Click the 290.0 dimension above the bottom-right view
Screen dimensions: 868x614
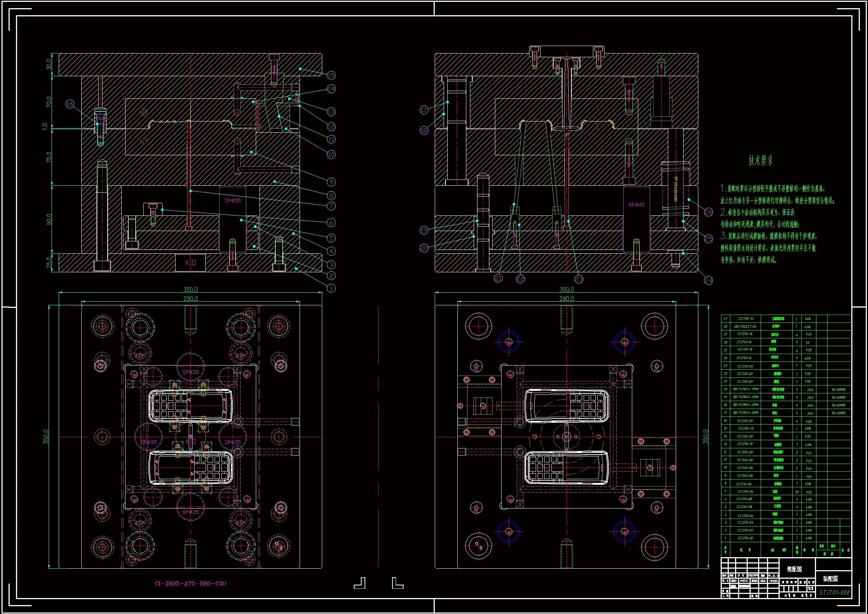click(x=566, y=299)
